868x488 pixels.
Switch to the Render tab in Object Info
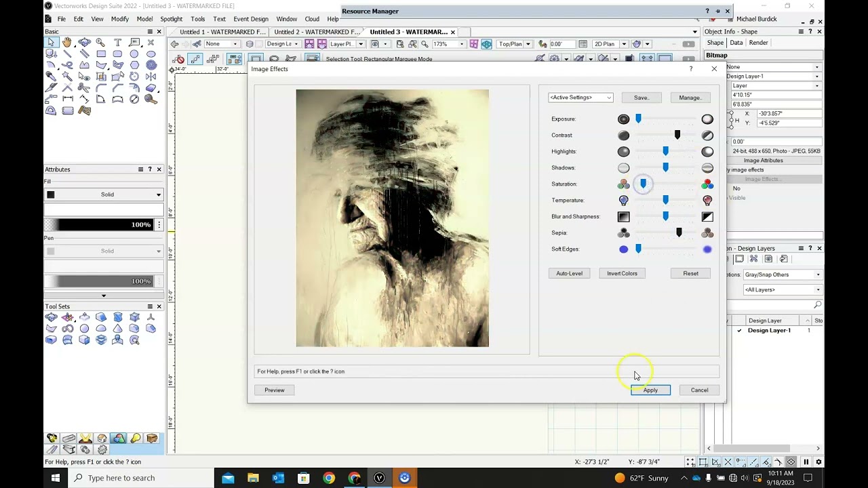pyautogui.click(x=758, y=43)
